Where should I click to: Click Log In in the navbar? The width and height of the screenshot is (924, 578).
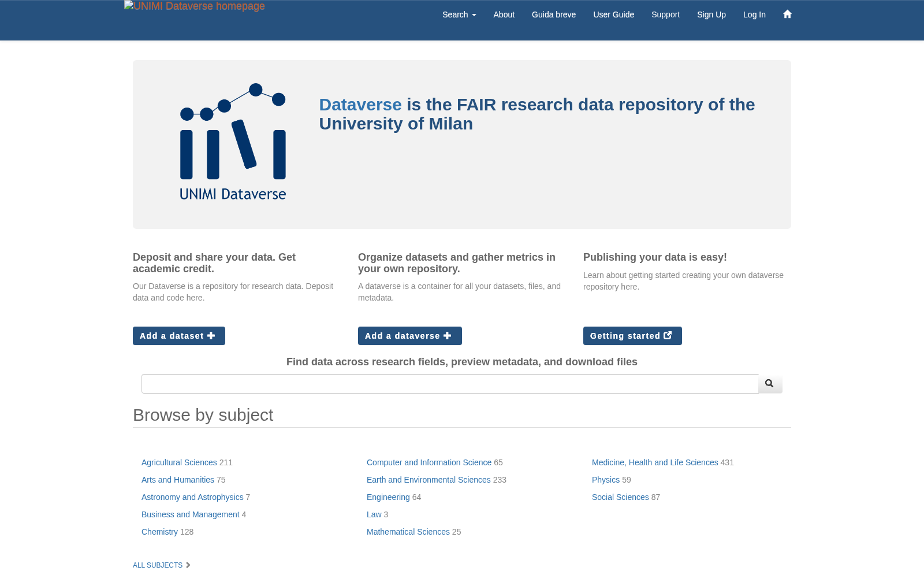754,15
